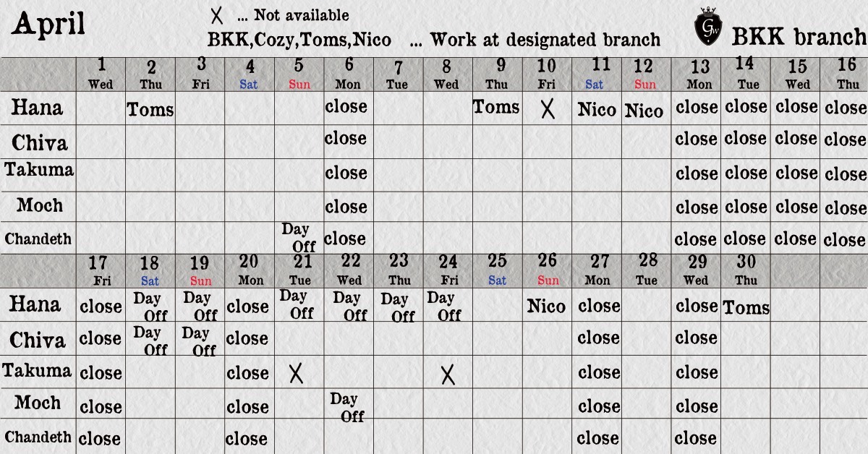868x454 pixels.
Task: Click Chiva's name in the top table
Action: pos(39,142)
